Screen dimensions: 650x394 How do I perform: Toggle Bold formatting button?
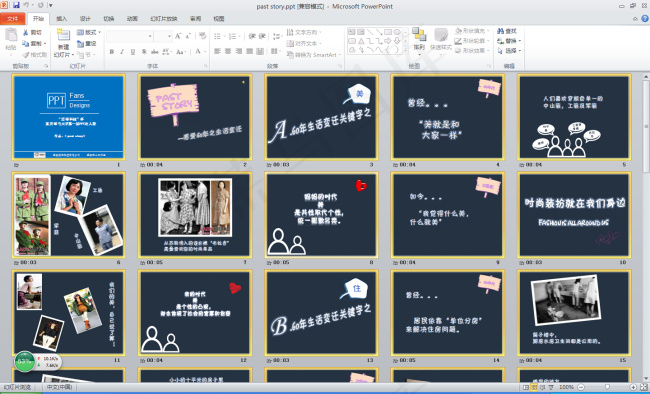click(x=112, y=52)
